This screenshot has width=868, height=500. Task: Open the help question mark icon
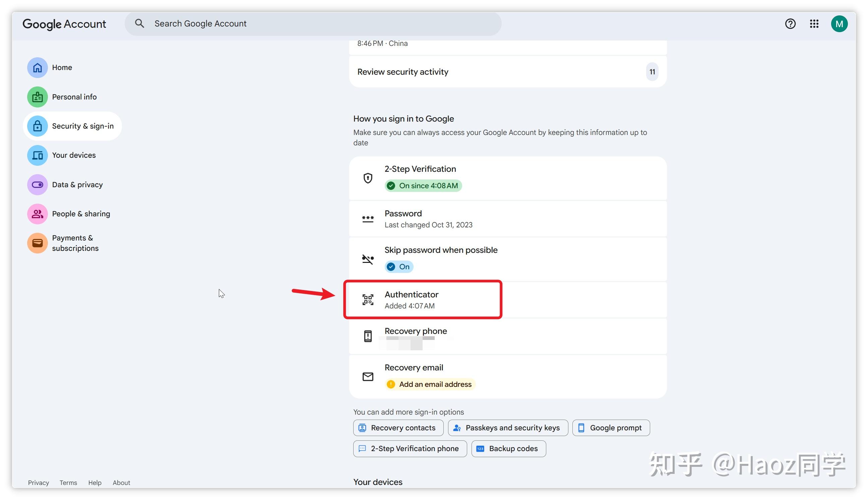click(790, 24)
